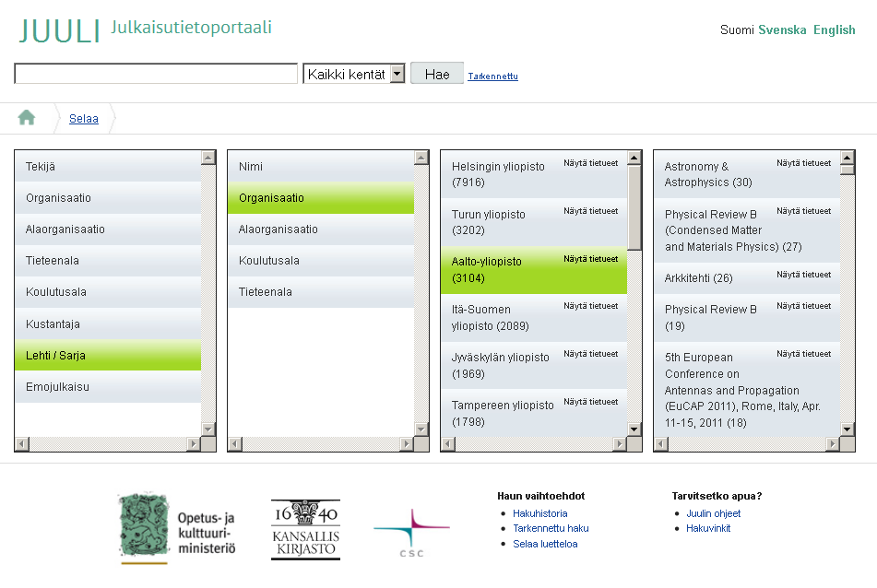Click Näytä tietueet for Jyväskylän yliopisto
The height and width of the screenshot is (588, 877).
tap(590, 354)
